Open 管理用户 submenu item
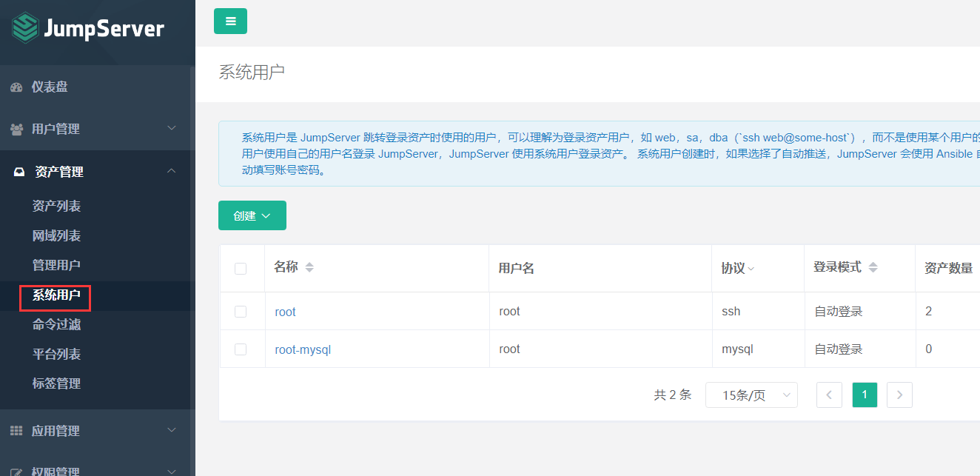This screenshot has height=476, width=980. point(56,265)
